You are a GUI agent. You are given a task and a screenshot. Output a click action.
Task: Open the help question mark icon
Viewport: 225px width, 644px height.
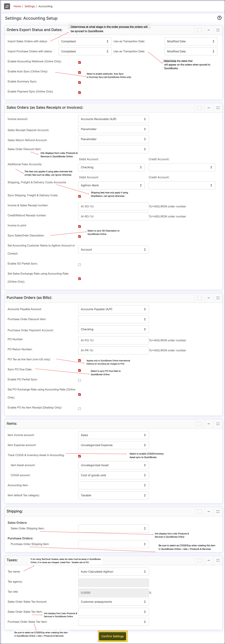click(219, 18)
